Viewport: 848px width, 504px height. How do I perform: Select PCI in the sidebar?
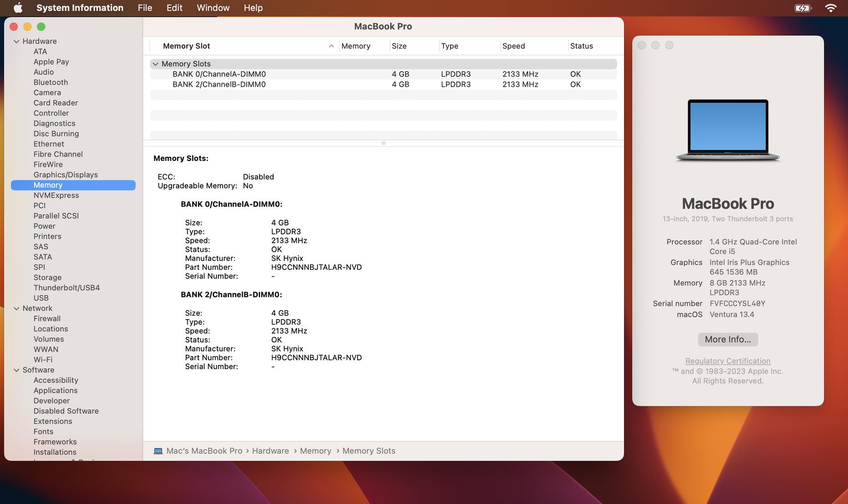pos(40,205)
